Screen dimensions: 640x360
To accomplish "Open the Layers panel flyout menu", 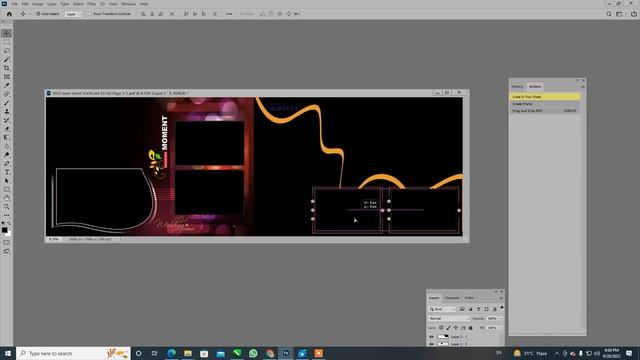I will click(501, 298).
